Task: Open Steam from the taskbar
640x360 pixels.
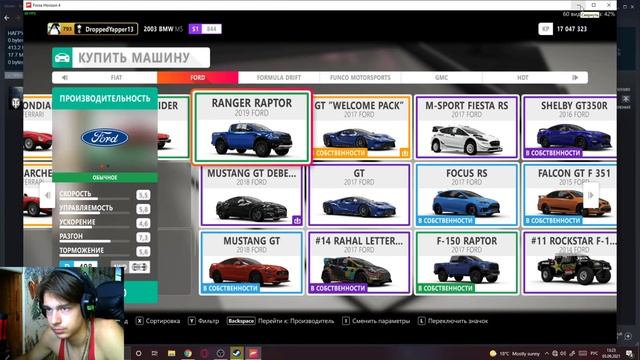Action: (237, 353)
